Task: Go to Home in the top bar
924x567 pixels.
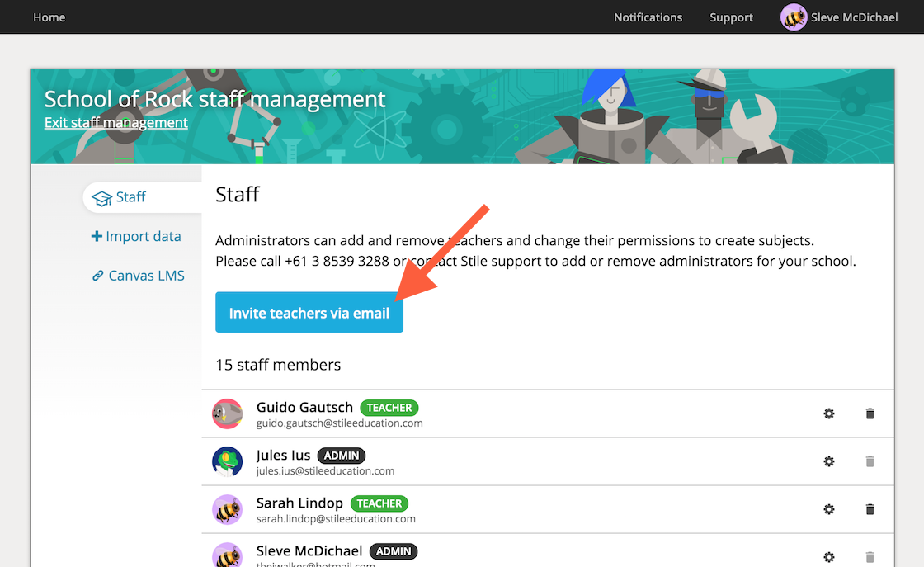Action: click(x=49, y=17)
